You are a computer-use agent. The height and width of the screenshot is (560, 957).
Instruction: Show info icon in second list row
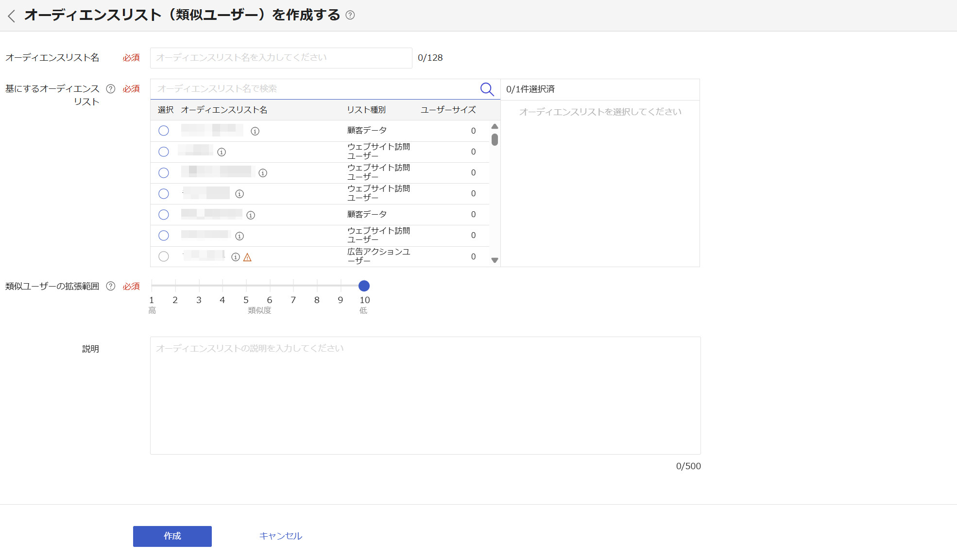[x=222, y=152]
